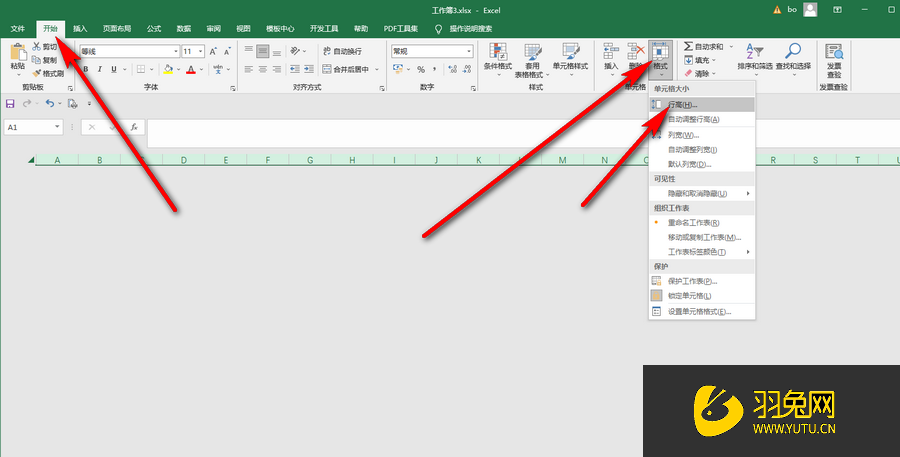Viewport: 900px width, 457px height.
Task: Switch to the Insert (插入) ribbon tab
Action: pos(80,29)
